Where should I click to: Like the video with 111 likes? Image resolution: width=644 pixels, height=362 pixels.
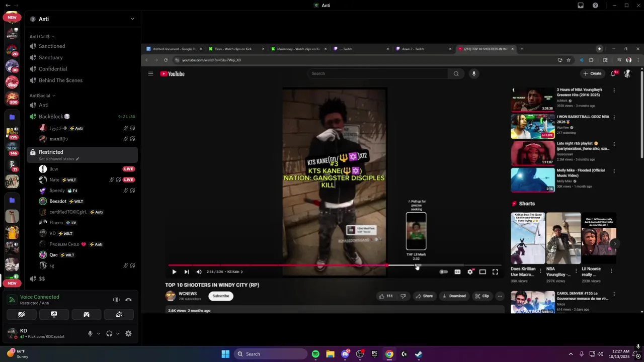385,296
